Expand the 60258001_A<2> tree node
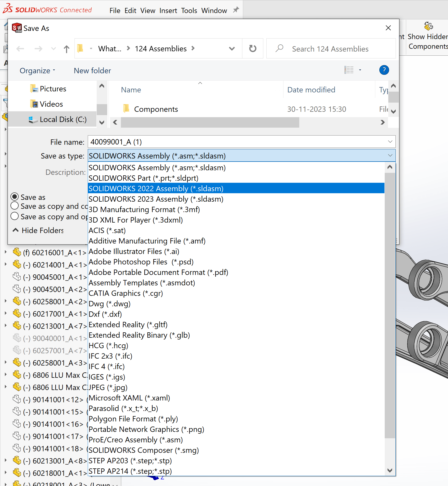Image resolution: width=448 pixels, height=486 pixels. click(x=6, y=301)
